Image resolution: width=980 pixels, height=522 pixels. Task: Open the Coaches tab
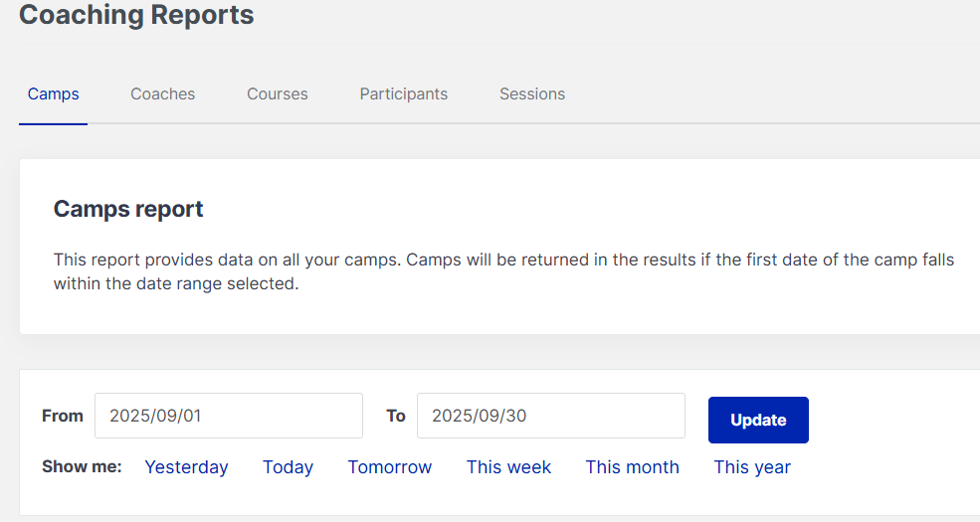click(162, 94)
